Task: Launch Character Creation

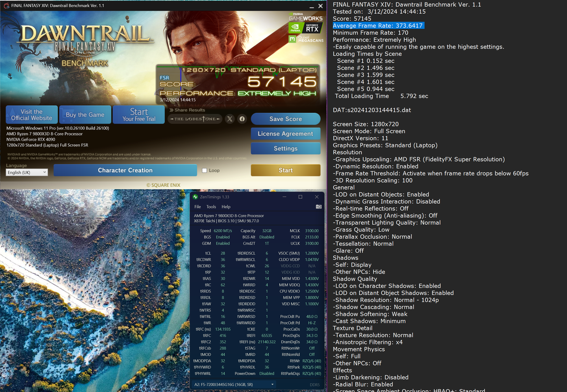Action: coord(125,171)
